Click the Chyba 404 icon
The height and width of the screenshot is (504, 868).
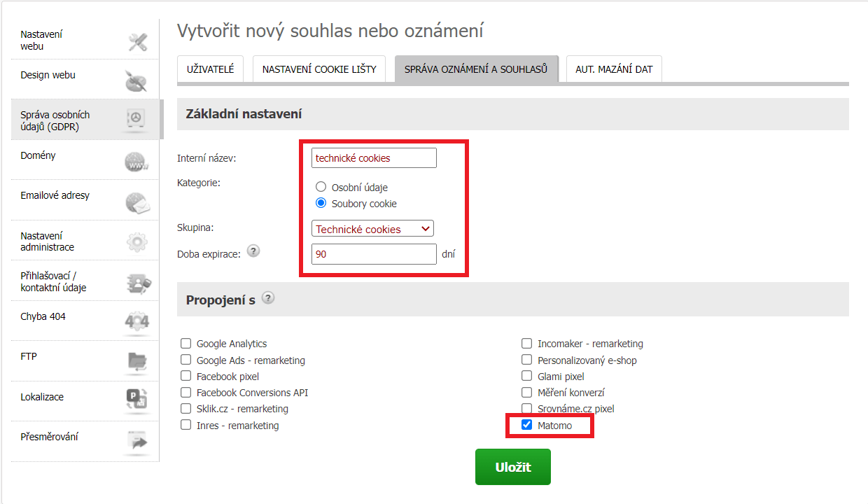(136, 322)
